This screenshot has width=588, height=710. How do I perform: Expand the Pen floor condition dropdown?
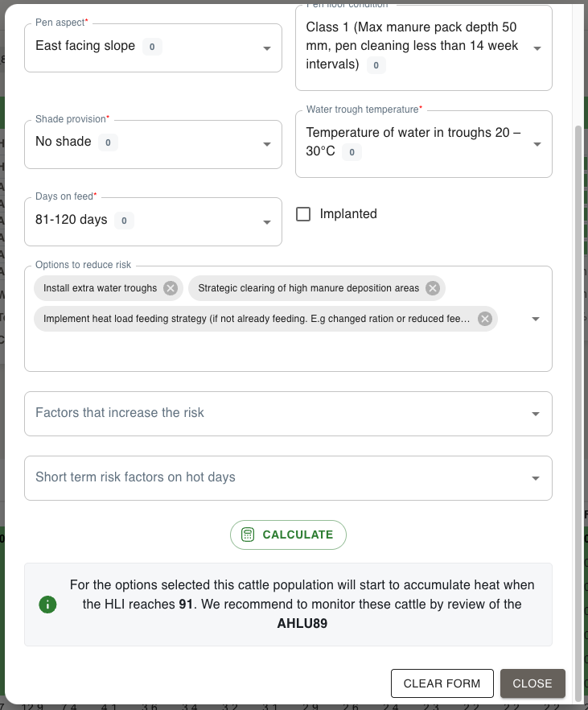[x=537, y=48]
